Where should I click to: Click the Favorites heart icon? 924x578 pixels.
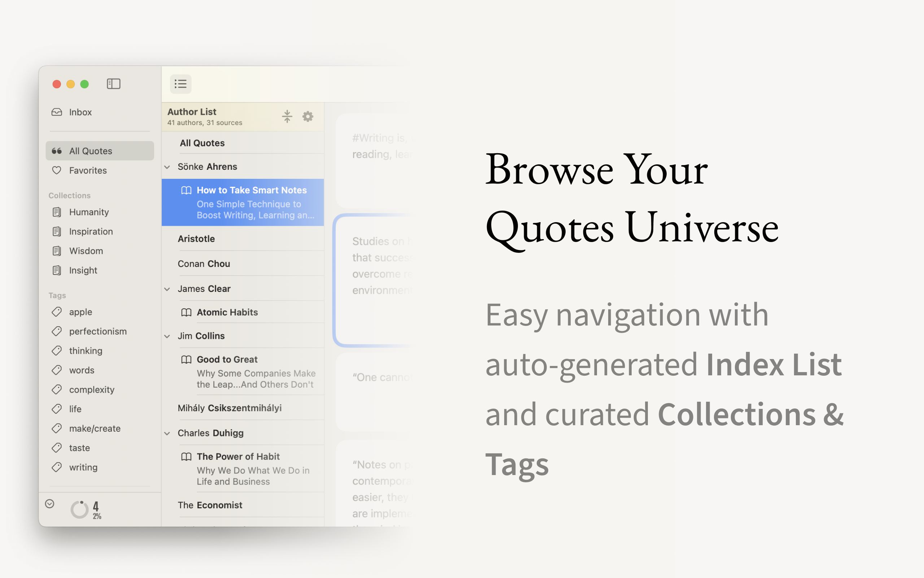point(57,170)
